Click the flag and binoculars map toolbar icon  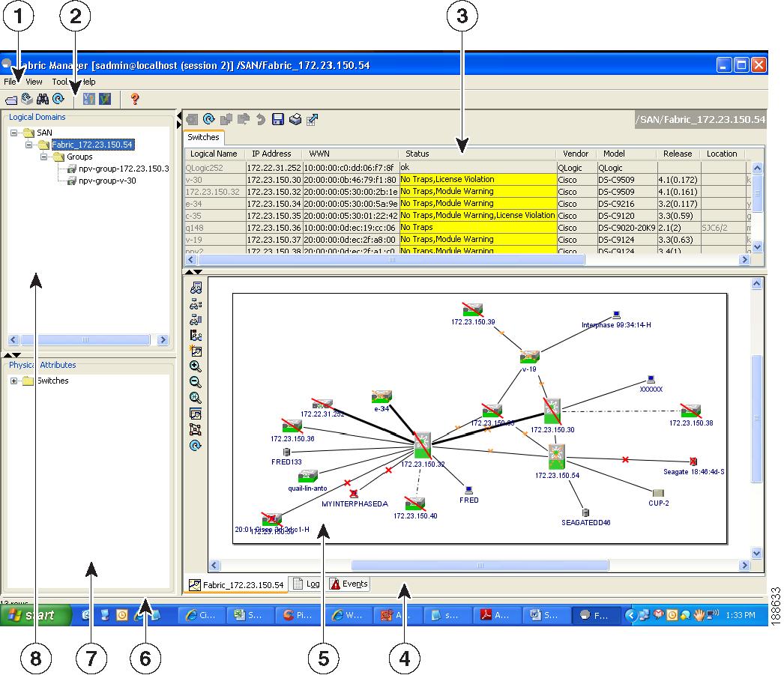click(196, 335)
